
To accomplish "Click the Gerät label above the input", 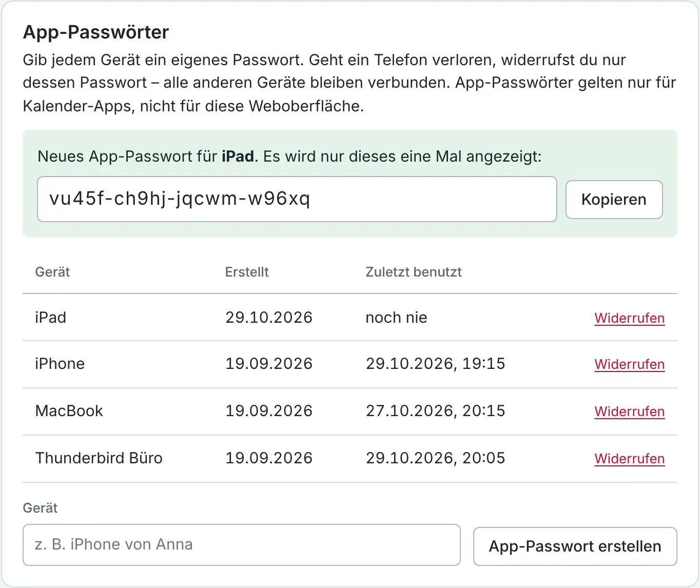I will pos(40,508).
